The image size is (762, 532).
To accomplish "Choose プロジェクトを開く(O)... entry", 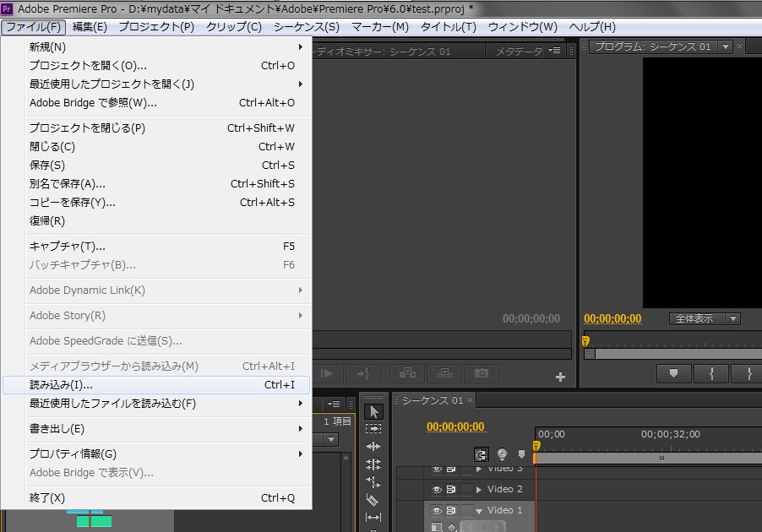I will tap(156, 66).
